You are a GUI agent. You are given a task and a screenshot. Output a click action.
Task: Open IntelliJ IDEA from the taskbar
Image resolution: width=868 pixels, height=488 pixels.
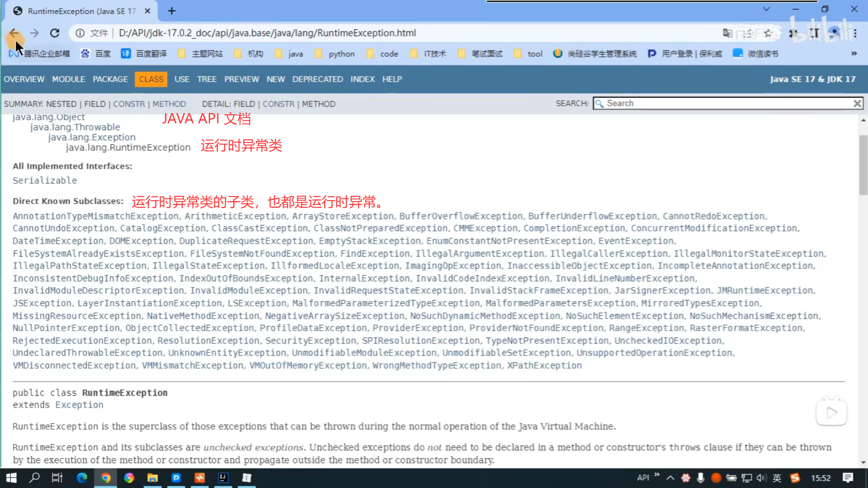[x=223, y=478]
